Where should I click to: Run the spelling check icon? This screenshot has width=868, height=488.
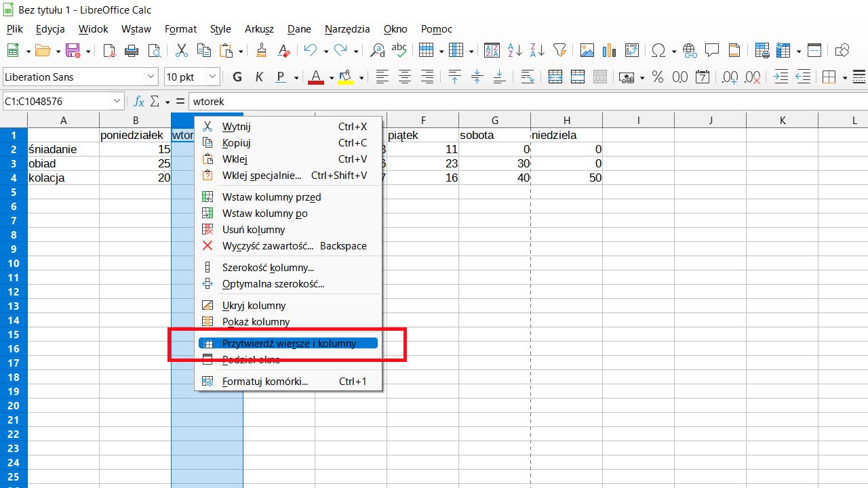(399, 49)
